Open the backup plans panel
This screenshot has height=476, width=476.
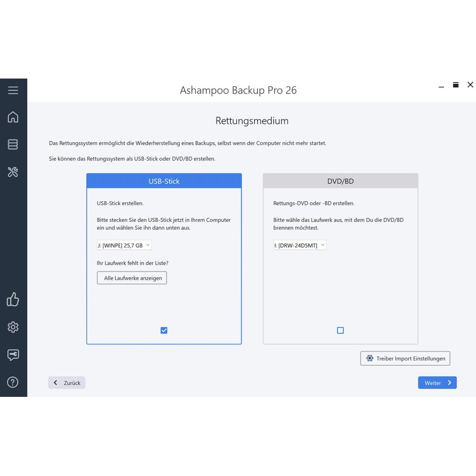13,145
